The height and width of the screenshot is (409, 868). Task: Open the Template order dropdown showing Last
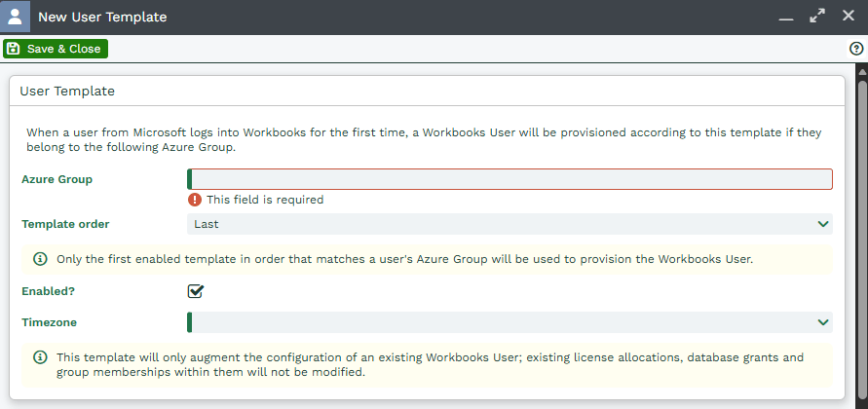(x=509, y=224)
